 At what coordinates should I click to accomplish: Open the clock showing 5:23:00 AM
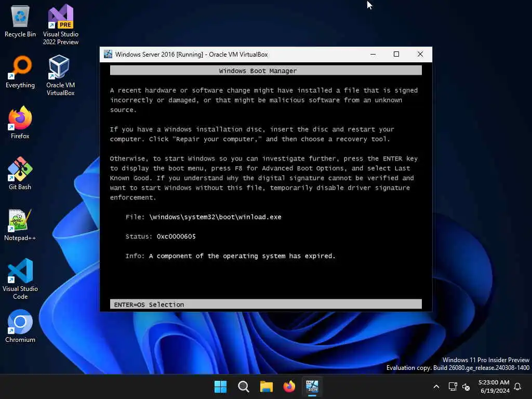coord(494,387)
